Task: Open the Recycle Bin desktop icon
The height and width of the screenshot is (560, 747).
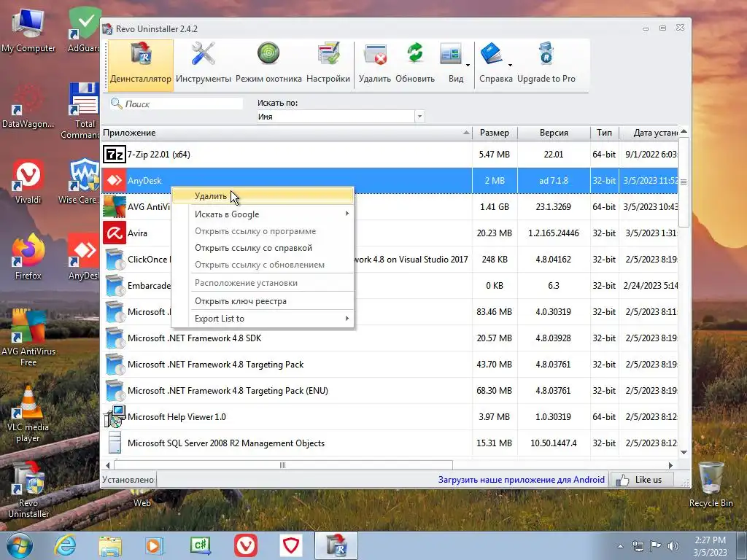Action: tap(711, 485)
